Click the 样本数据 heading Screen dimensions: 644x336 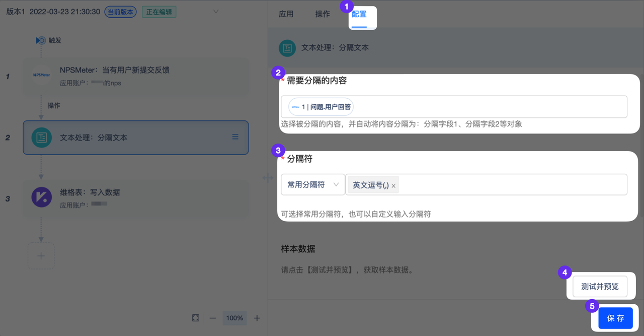click(298, 249)
